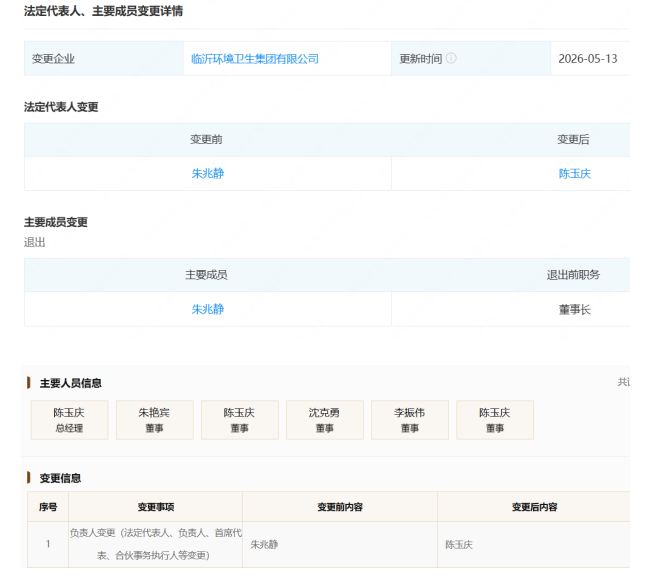This screenshot has width=654, height=582.
Task: Click the 主要成员变更 section heading
Action: click(x=55, y=222)
